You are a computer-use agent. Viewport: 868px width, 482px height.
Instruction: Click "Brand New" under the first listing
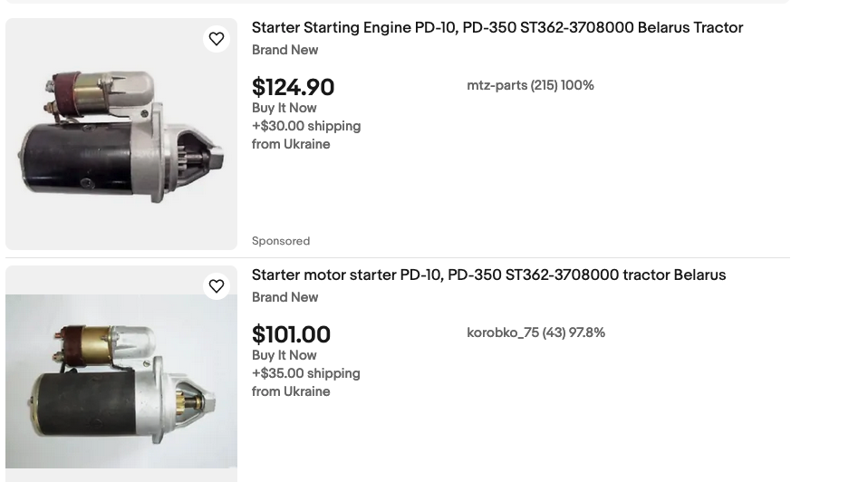pos(285,50)
